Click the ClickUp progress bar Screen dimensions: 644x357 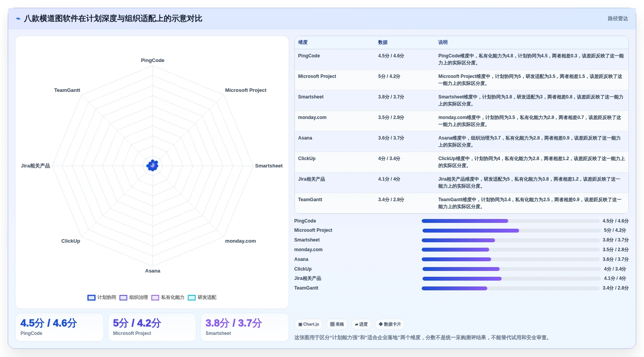[511, 269]
